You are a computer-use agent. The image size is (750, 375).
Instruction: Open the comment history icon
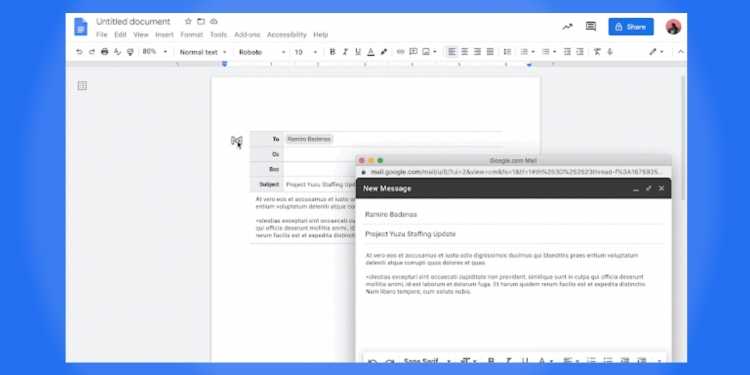[591, 26]
